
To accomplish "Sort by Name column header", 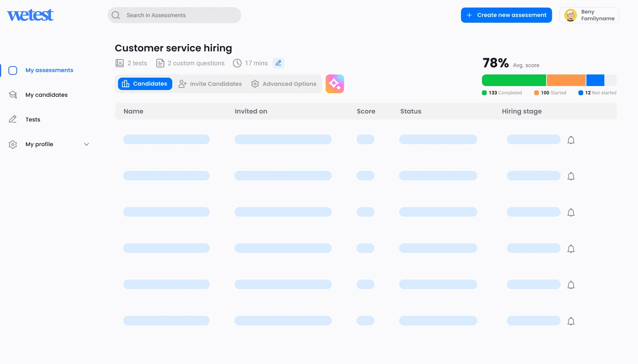I will click(x=133, y=111).
